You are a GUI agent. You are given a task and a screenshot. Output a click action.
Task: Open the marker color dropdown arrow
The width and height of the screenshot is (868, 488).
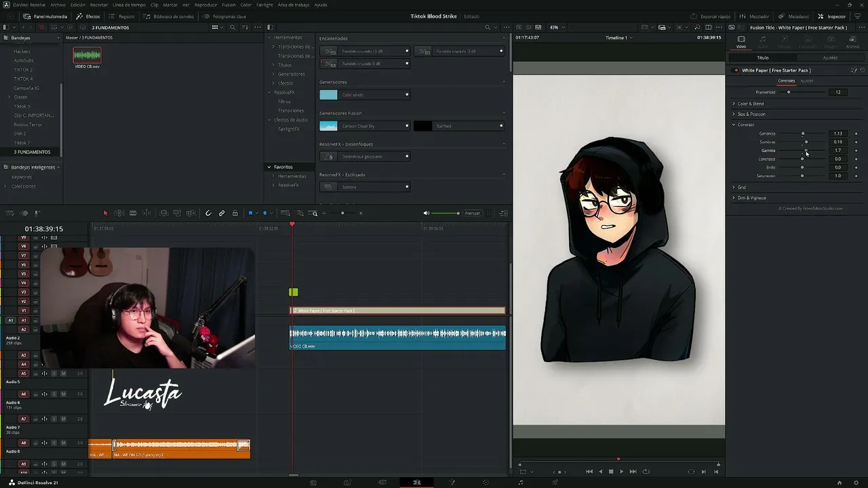coord(271,213)
